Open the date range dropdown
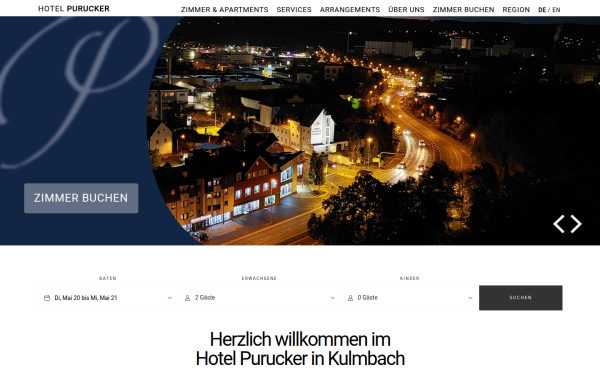 click(108, 298)
